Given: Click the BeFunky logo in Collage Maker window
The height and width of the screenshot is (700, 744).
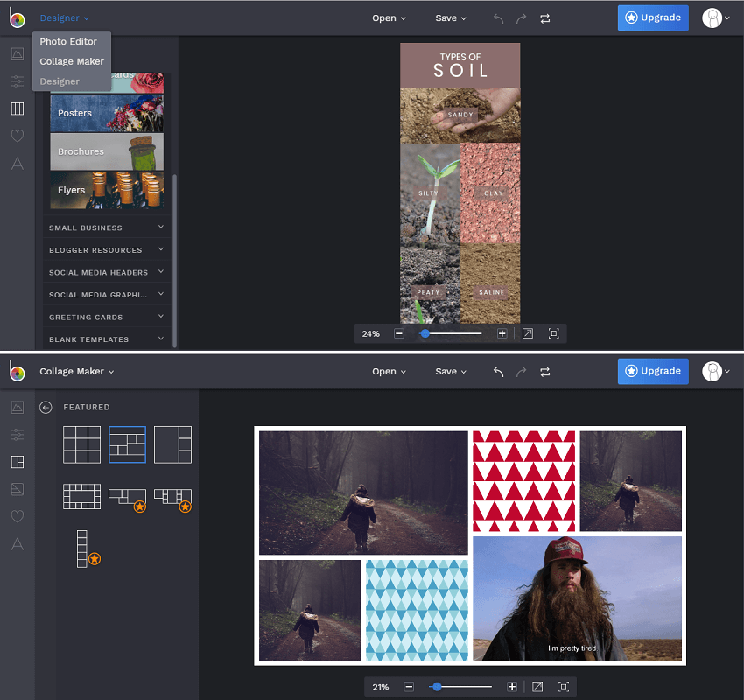Looking at the screenshot, I should 18,371.
